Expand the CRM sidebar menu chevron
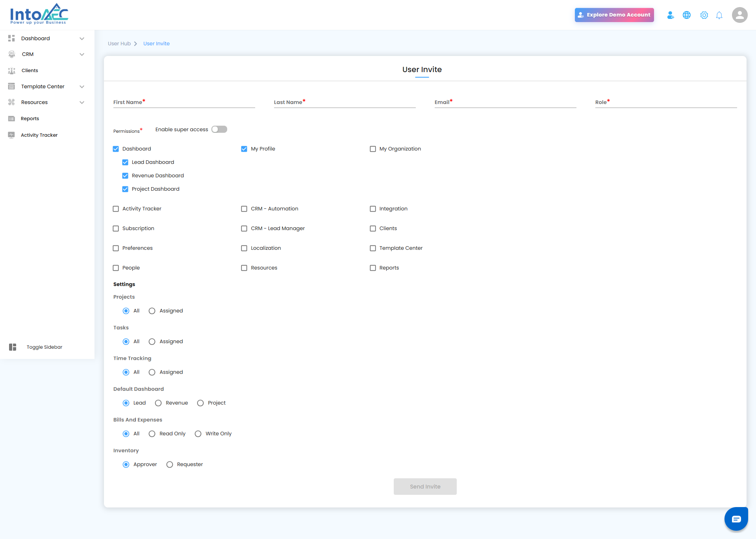Screen dimensions: 756x539 [82, 54]
